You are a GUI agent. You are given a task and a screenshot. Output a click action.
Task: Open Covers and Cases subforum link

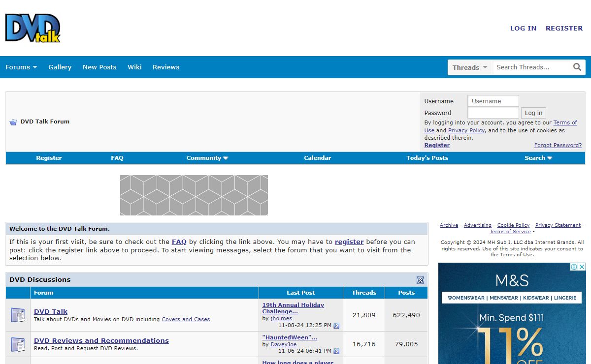[186, 319]
